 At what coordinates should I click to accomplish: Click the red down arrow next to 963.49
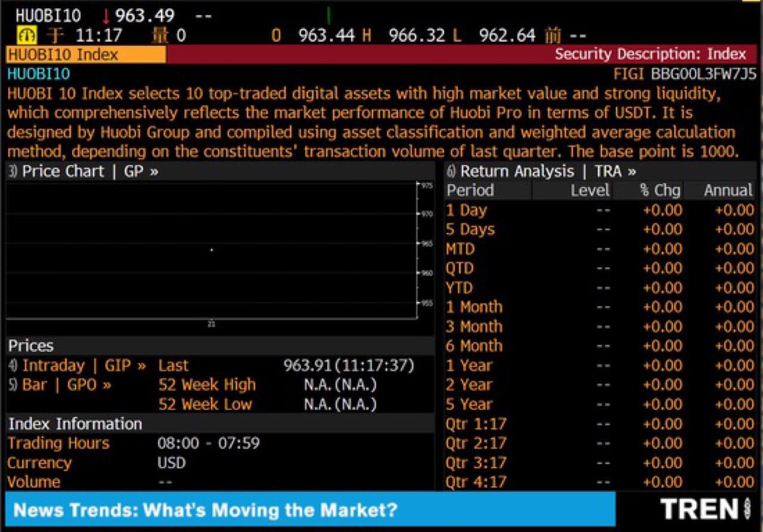pos(107,16)
